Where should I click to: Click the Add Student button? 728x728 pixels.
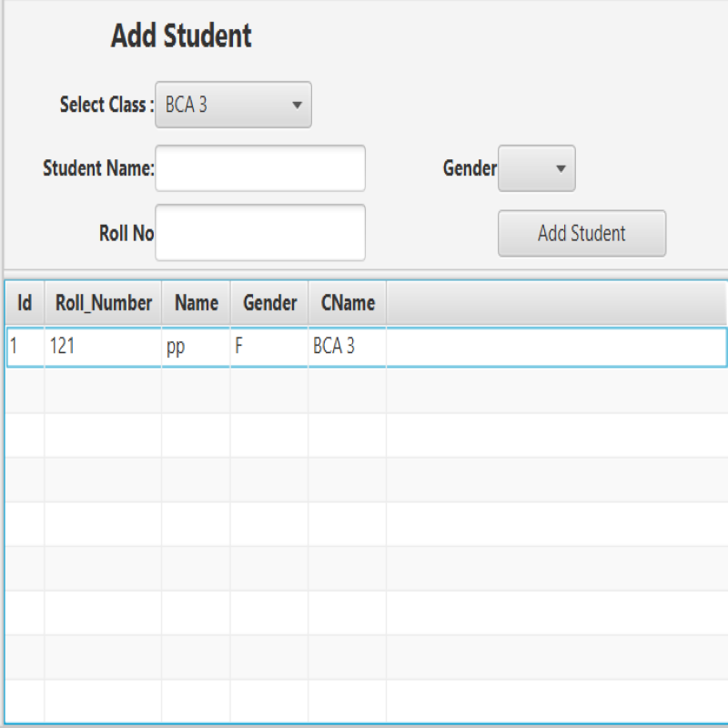[x=581, y=233]
